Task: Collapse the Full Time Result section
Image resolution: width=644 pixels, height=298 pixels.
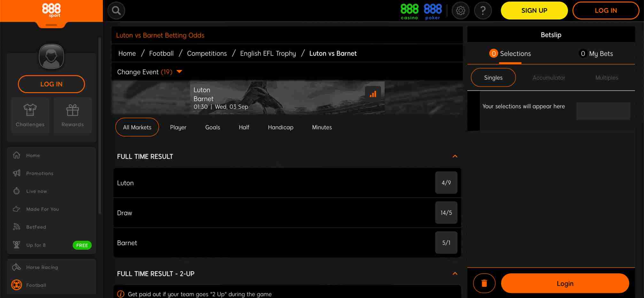Action: pos(455,156)
